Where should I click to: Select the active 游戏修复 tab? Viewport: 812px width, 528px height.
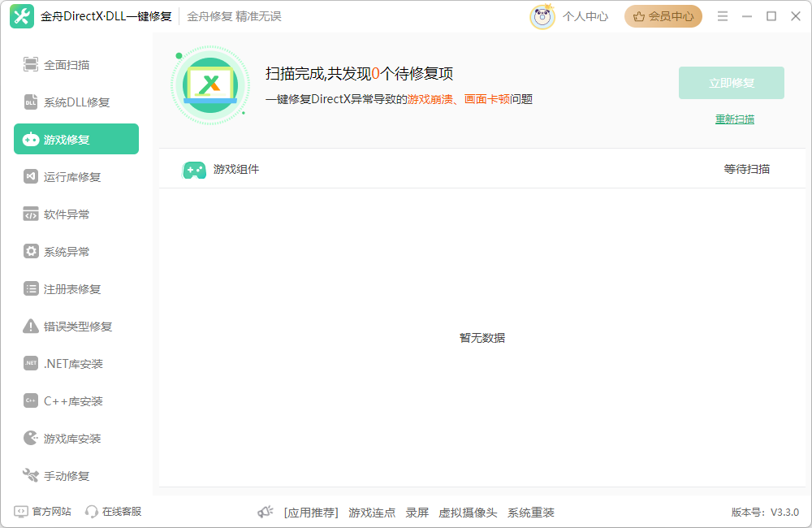[76, 139]
